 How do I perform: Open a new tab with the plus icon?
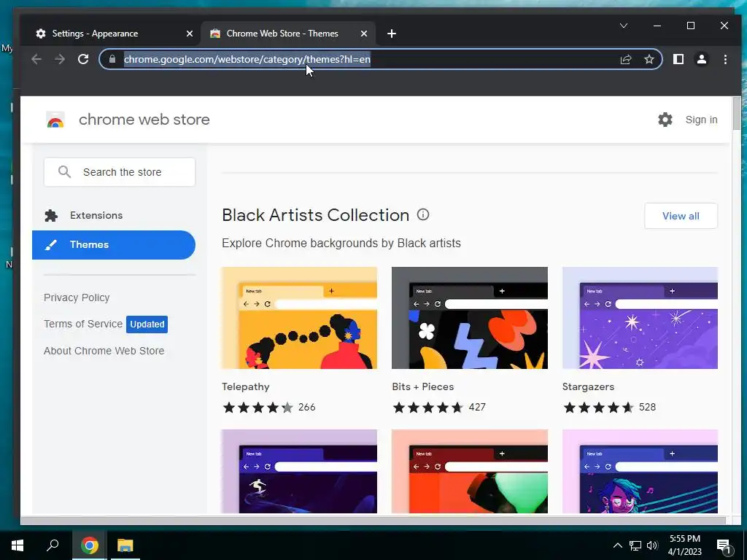coord(392,34)
